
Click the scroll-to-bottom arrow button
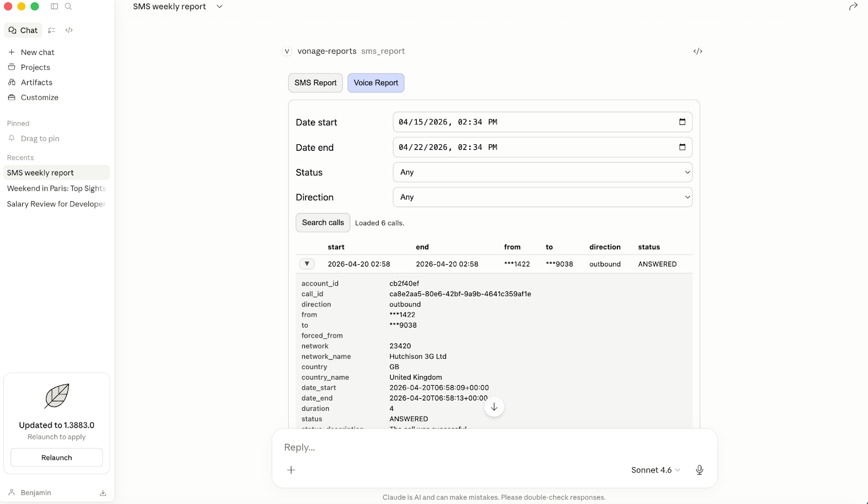(494, 407)
